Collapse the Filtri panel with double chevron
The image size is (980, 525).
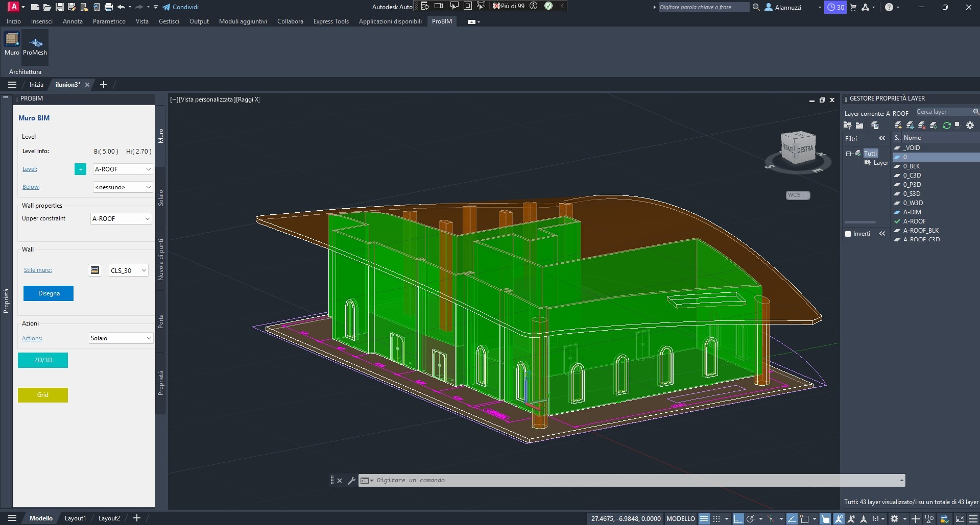coord(882,138)
